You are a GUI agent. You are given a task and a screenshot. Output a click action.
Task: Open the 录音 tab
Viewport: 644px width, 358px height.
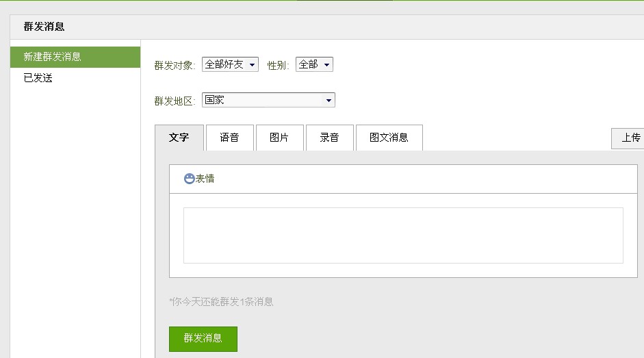329,138
